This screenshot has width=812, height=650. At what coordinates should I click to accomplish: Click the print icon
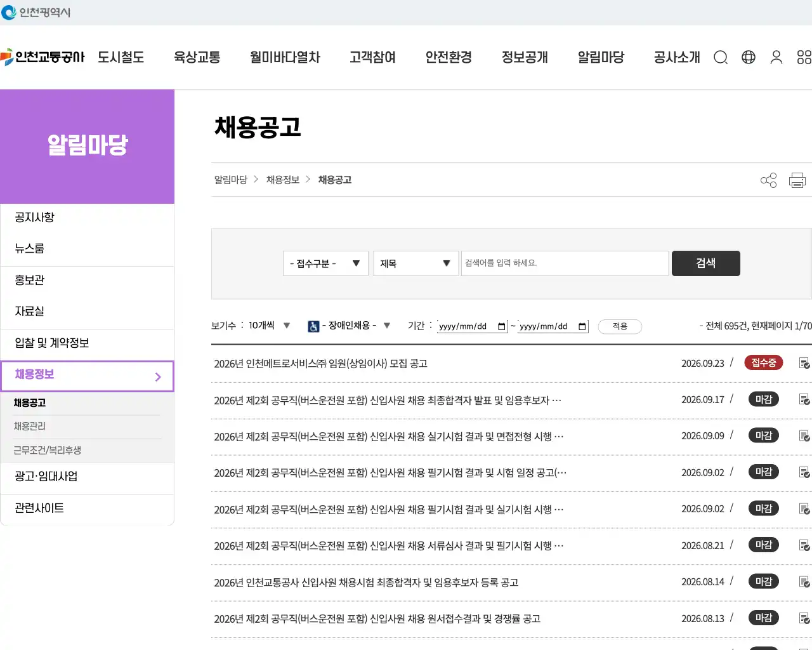(797, 180)
